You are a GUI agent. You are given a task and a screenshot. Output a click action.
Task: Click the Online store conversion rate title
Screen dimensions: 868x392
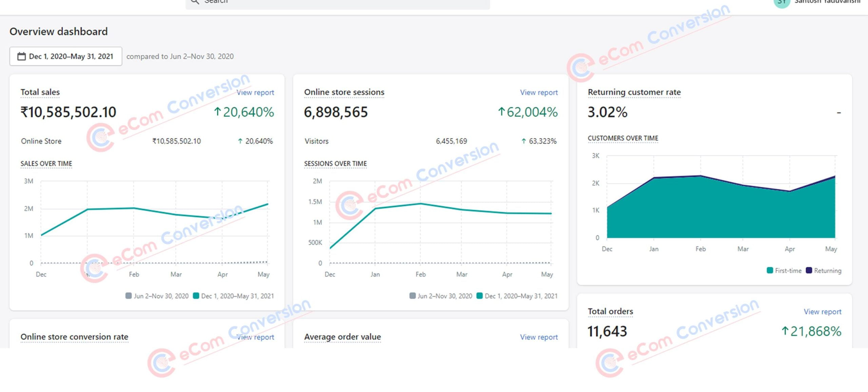74,337
